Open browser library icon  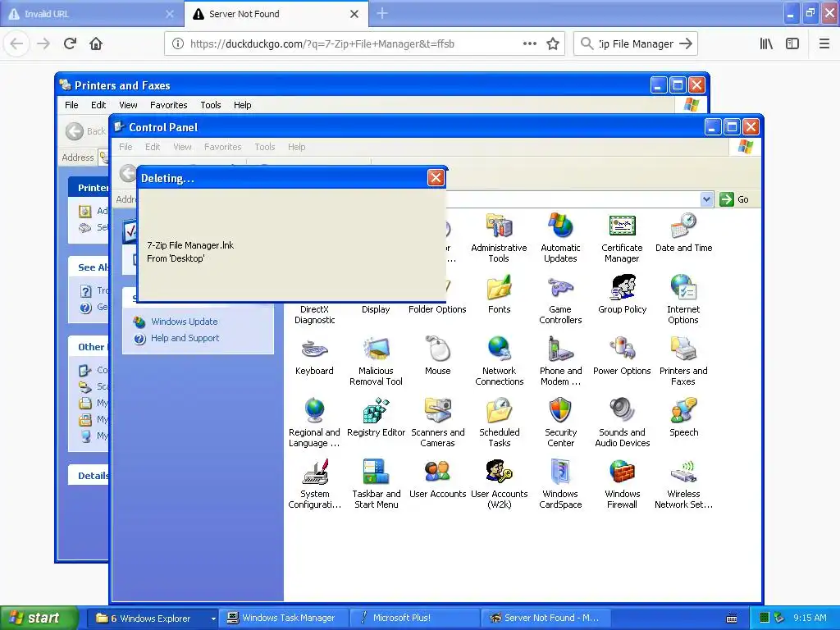(766, 44)
